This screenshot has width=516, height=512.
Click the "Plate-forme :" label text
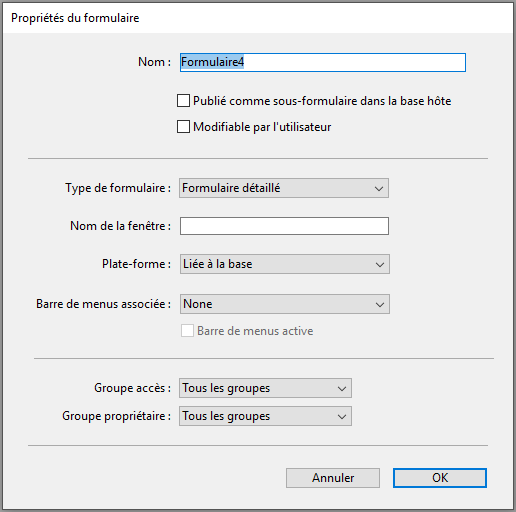click(136, 264)
